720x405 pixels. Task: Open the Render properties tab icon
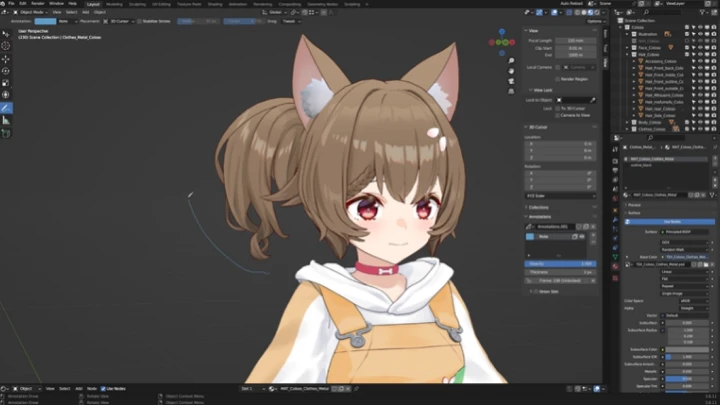[615, 161]
